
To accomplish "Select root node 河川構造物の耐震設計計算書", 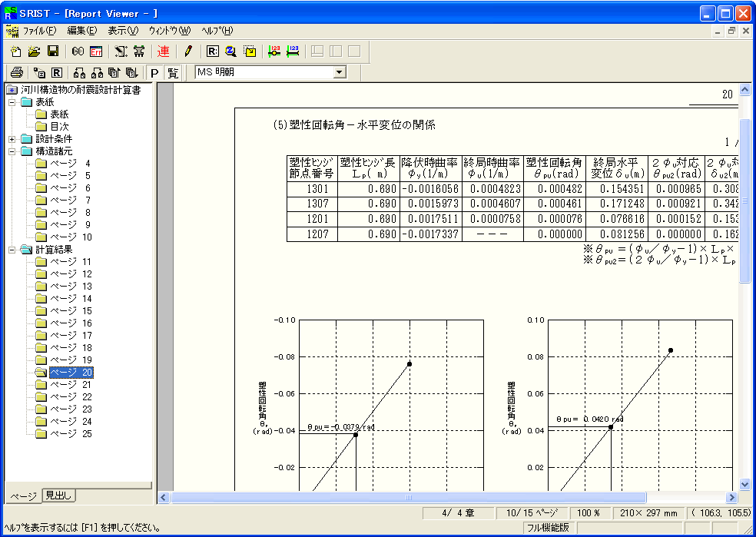I will click(81, 90).
